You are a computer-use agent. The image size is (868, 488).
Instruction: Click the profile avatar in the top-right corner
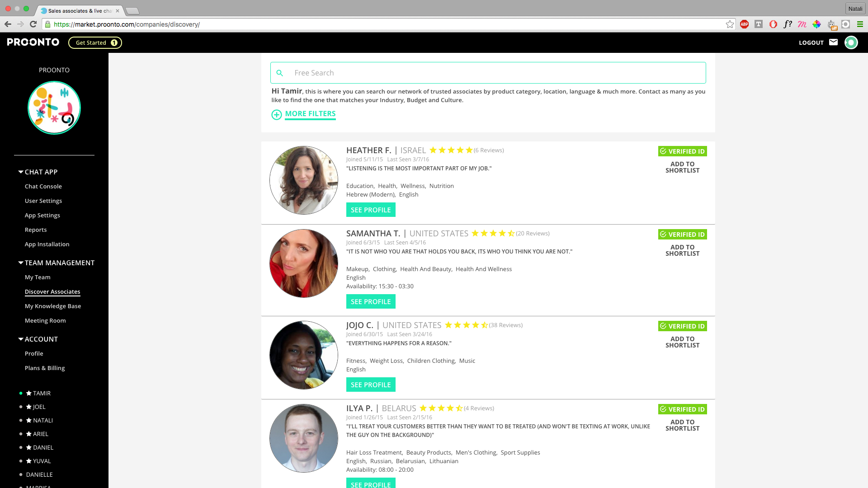point(851,42)
